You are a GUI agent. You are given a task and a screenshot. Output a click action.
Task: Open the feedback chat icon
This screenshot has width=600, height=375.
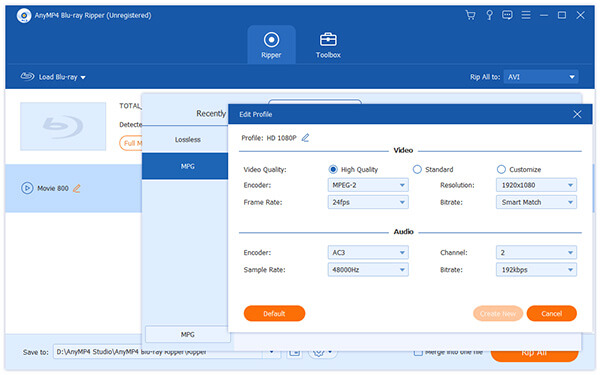(507, 15)
